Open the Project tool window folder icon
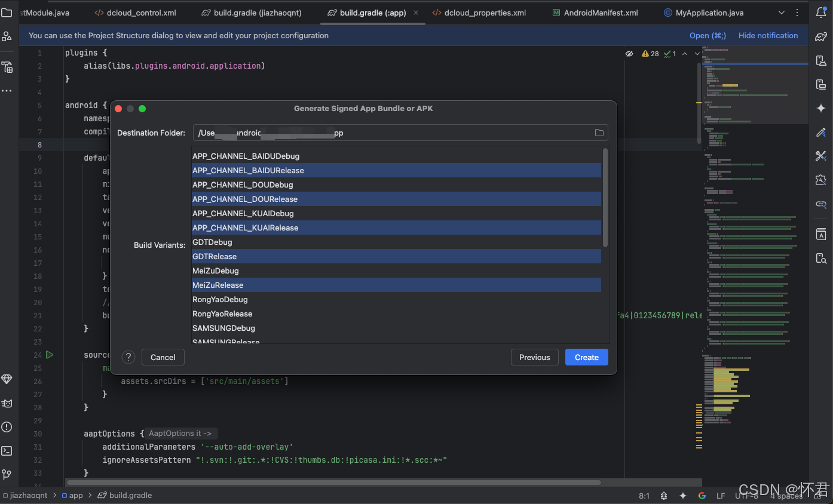 tap(7, 12)
